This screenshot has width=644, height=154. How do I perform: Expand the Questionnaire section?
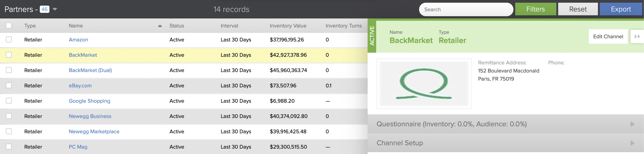[x=506, y=124]
